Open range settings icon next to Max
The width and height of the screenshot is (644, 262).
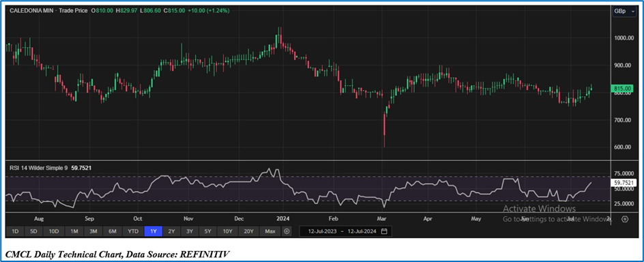point(287,231)
